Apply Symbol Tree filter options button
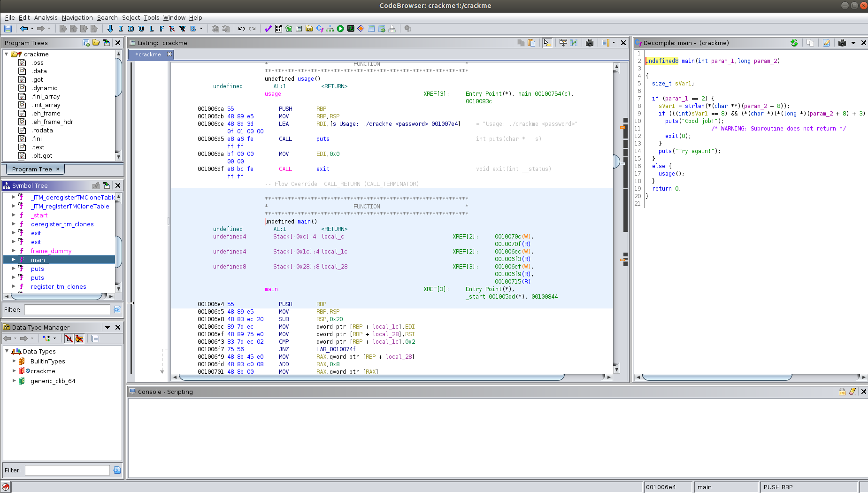The image size is (868, 493). pos(117,309)
